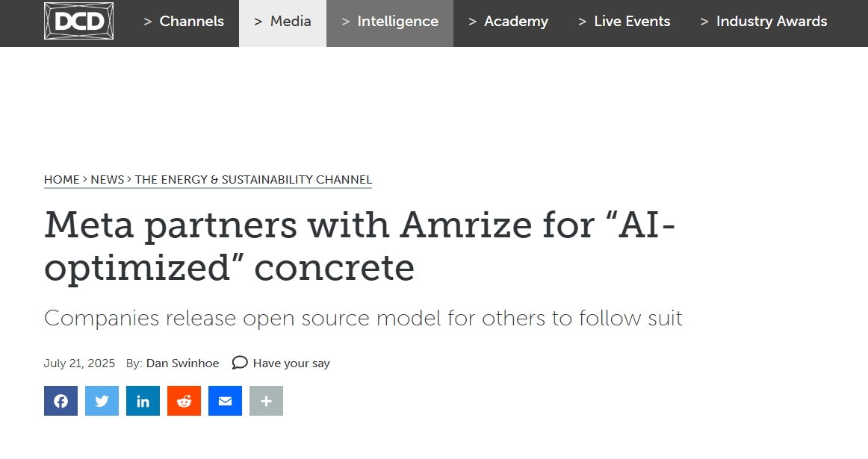Expand the Channels menu
Viewport: 868px width, 459px height.
184,22
